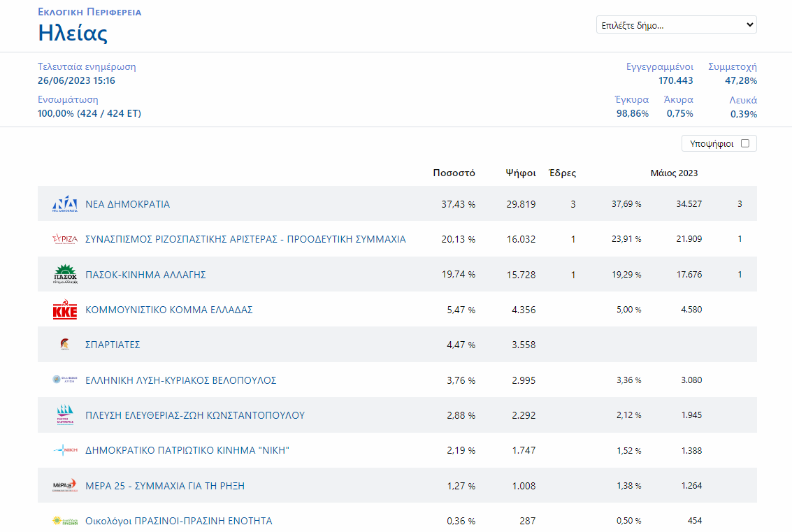The width and height of the screenshot is (792, 532).
Task: Click the 0,36 % percentage cell
Action: [461, 521]
